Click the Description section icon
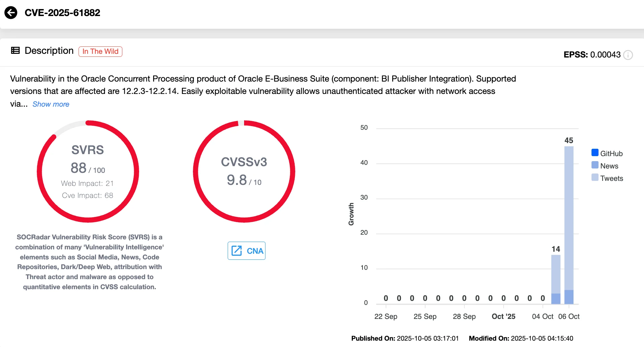This screenshot has height=347, width=644. click(15, 50)
